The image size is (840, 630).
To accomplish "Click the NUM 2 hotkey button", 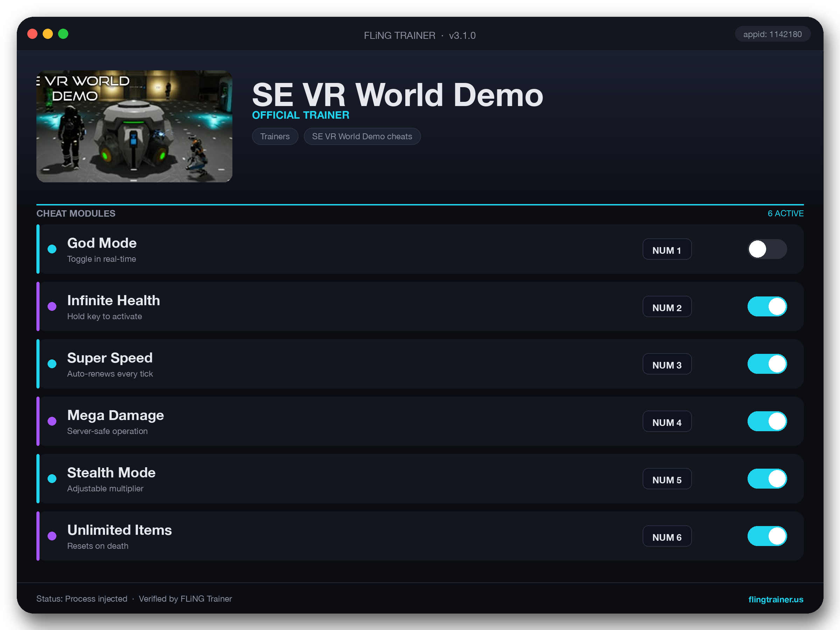I will pyautogui.click(x=667, y=307).
